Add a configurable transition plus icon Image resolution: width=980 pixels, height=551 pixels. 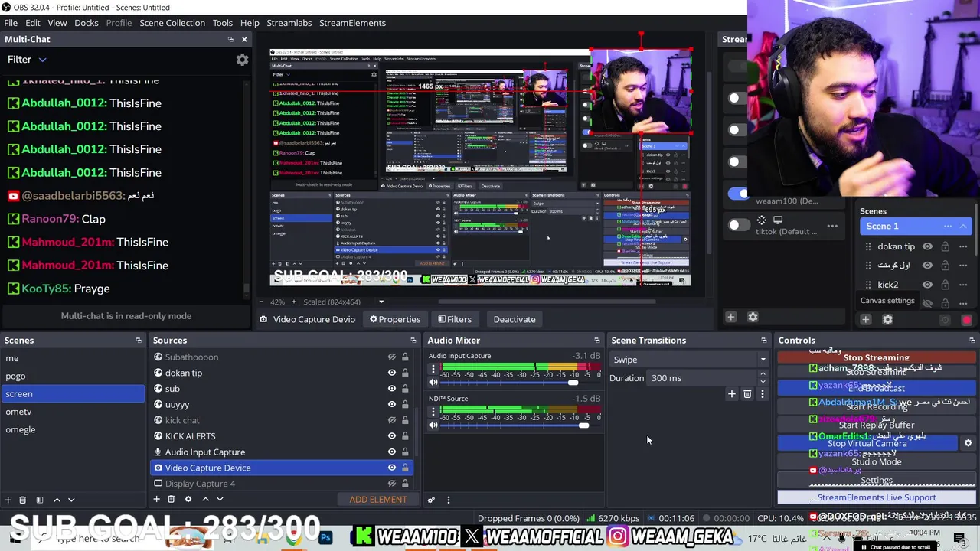pyautogui.click(x=731, y=393)
